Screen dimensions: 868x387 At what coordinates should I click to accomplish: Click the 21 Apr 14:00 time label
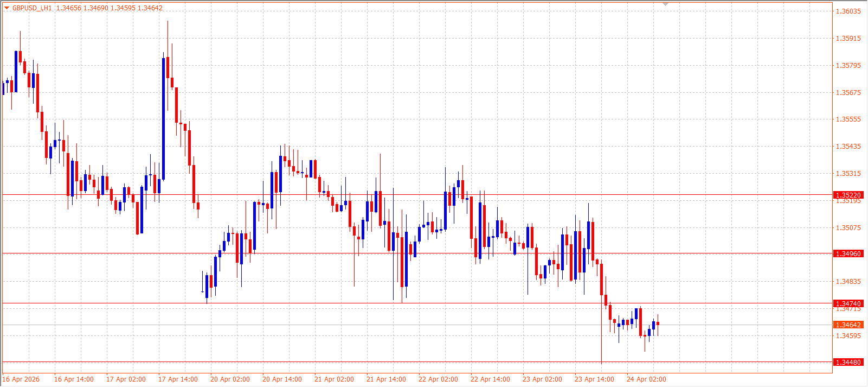tap(386, 379)
